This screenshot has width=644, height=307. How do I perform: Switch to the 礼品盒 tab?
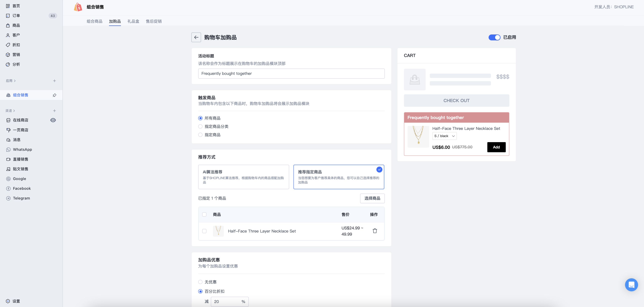tap(133, 21)
